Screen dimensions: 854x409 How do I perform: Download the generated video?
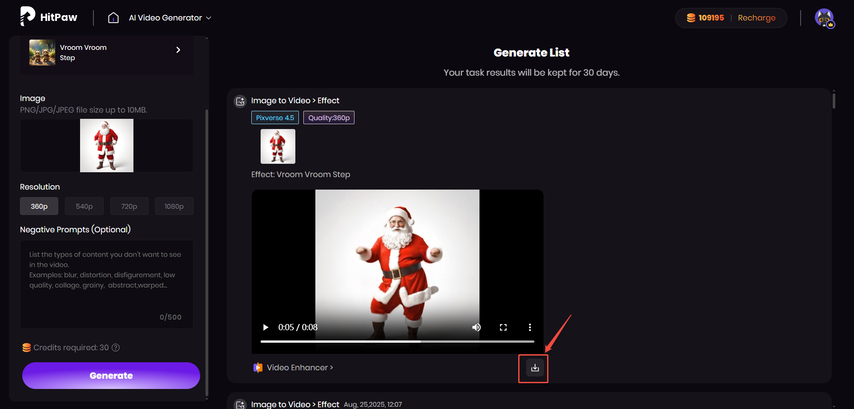point(535,368)
